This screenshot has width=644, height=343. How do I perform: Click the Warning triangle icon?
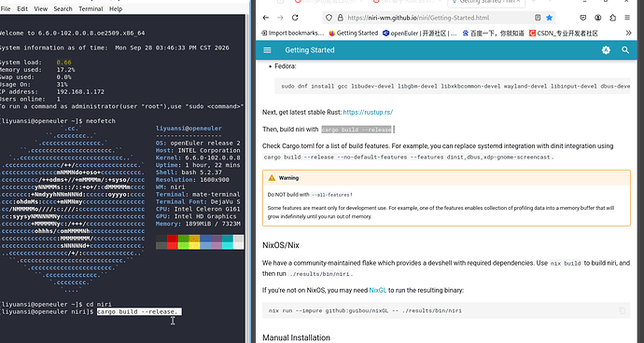[x=272, y=178]
